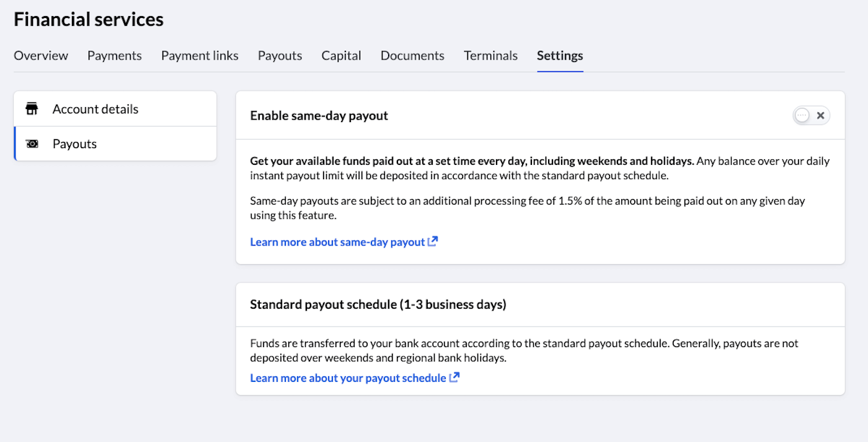
Task: Select the Settings tab
Action: point(560,56)
